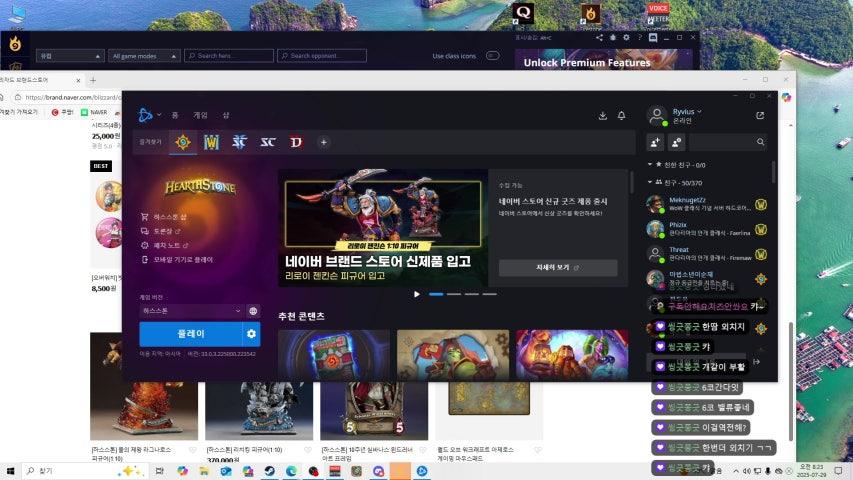The height and width of the screenshot is (480, 853).
Task: Select the World of Warcraft icon
Action: [211, 143]
